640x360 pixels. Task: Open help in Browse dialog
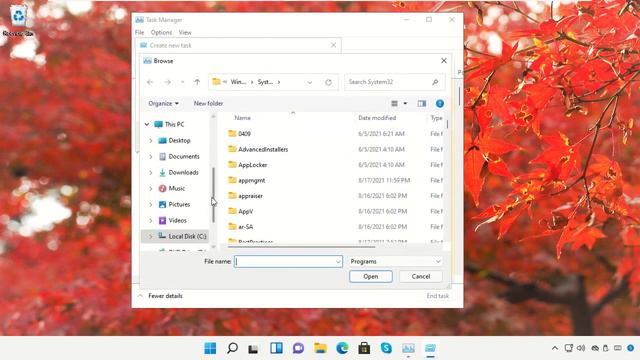click(x=440, y=104)
